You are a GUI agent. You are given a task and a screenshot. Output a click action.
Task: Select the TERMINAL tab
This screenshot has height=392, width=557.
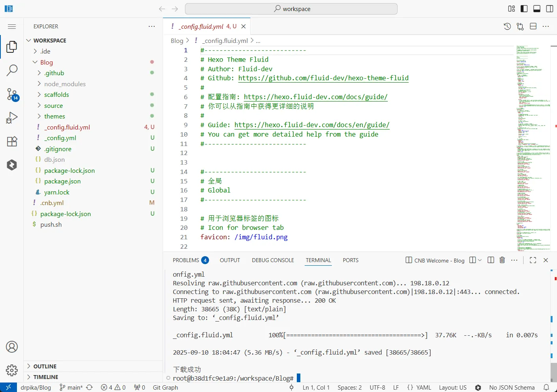click(x=318, y=260)
